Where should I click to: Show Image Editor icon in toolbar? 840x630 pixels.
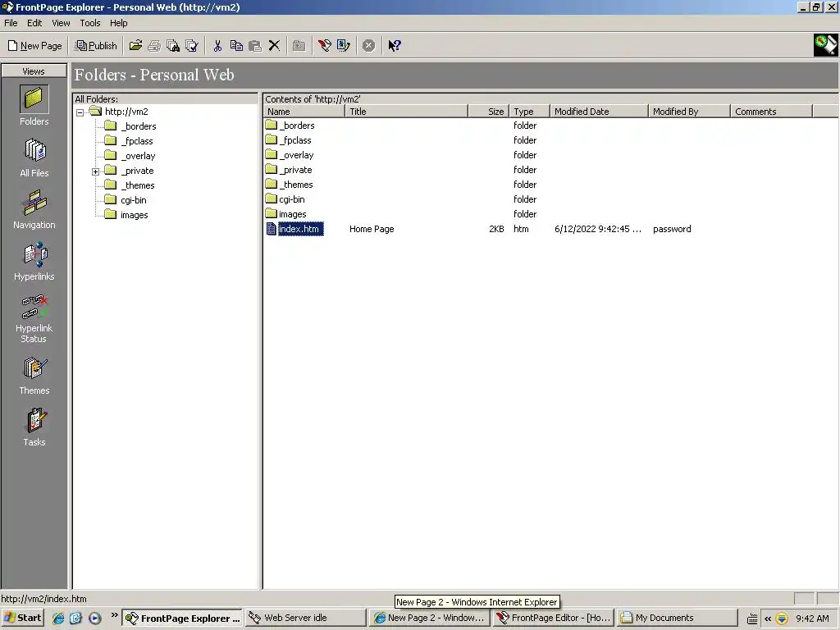tap(344, 46)
